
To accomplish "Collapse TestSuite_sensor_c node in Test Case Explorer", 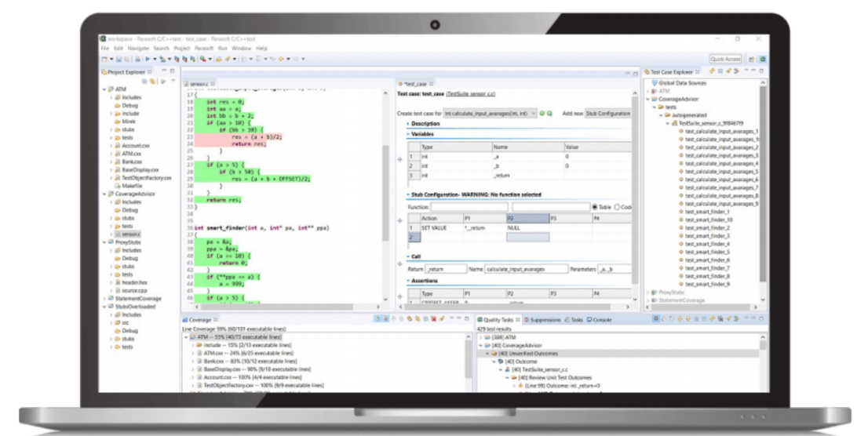I will tap(668, 123).
